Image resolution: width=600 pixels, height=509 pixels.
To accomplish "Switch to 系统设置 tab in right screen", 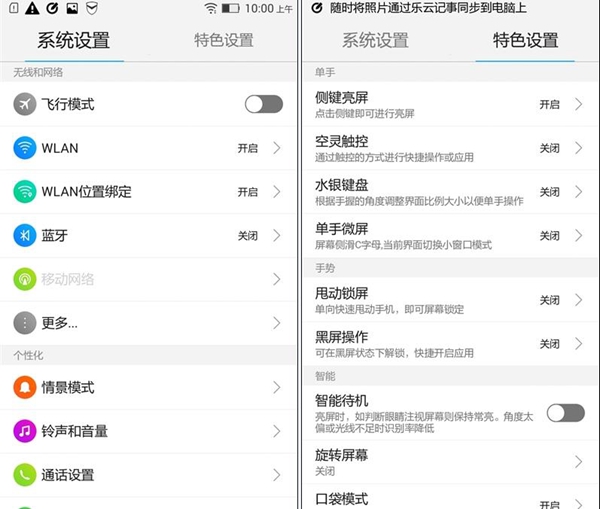I will [375, 41].
